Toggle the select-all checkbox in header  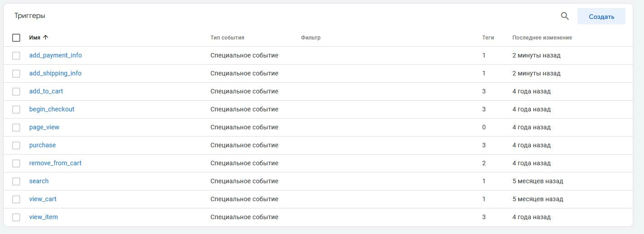click(16, 38)
